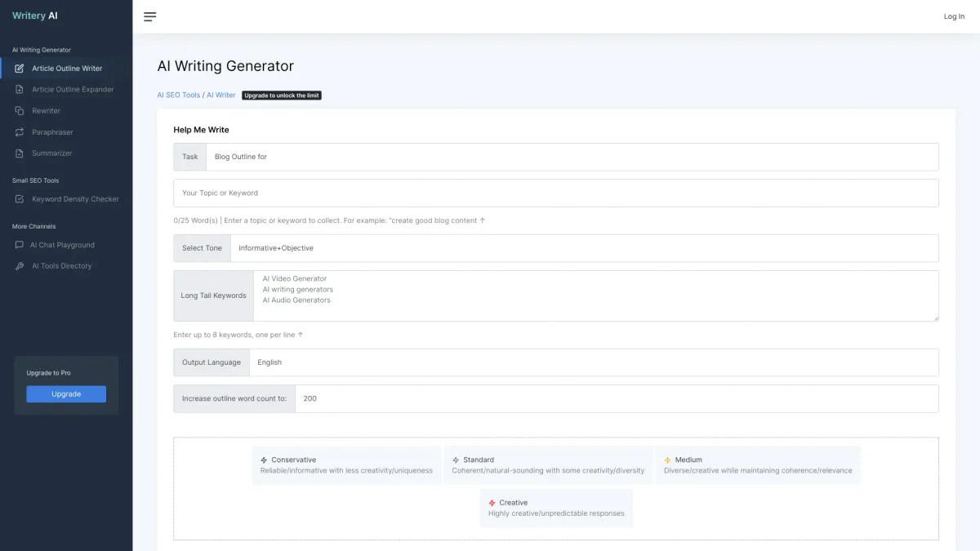The height and width of the screenshot is (551, 980).
Task: Click the Article Outline Writer edit icon
Action: [x=20, y=69]
